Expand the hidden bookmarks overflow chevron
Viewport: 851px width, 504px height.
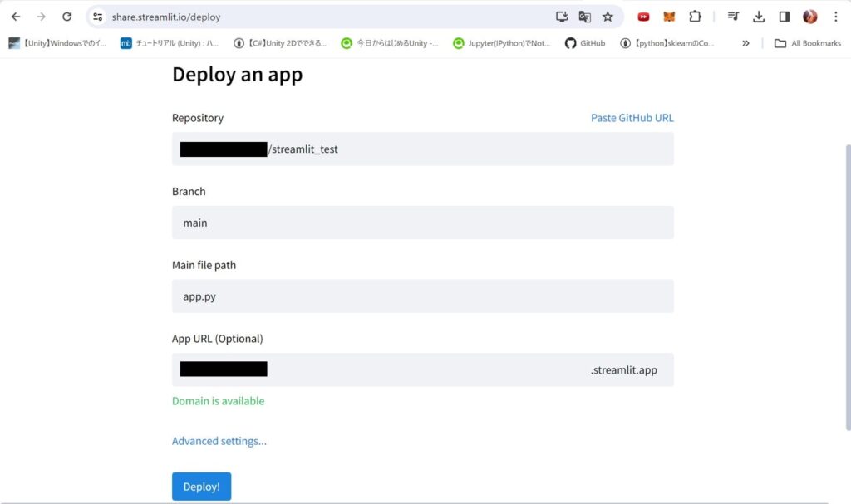(x=745, y=43)
